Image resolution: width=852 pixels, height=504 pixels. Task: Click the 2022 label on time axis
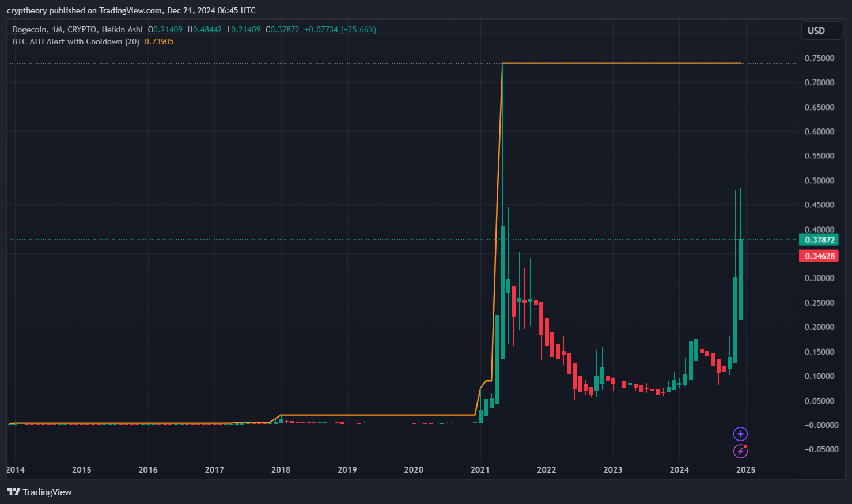tap(546, 470)
